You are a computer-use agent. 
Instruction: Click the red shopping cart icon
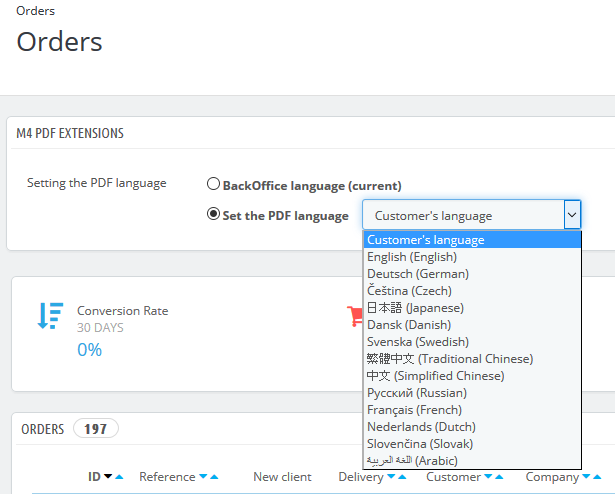click(x=355, y=316)
